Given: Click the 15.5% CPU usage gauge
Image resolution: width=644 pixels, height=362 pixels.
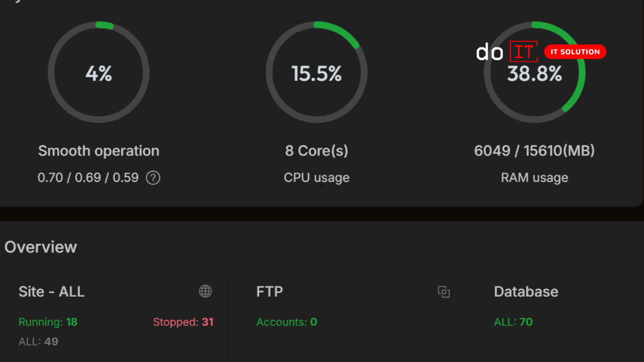Looking at the screenshot, I should 316,73.
